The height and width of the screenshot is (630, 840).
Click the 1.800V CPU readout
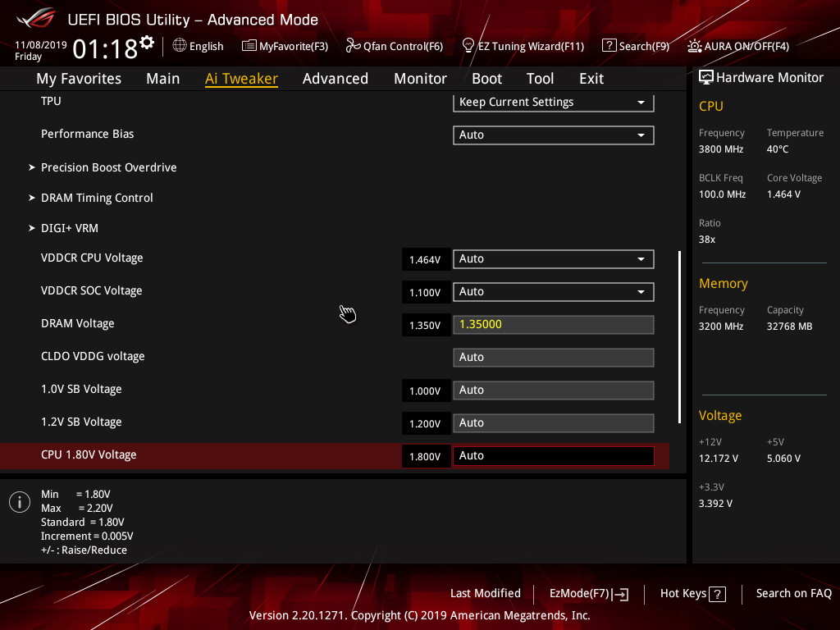(426, 456)
